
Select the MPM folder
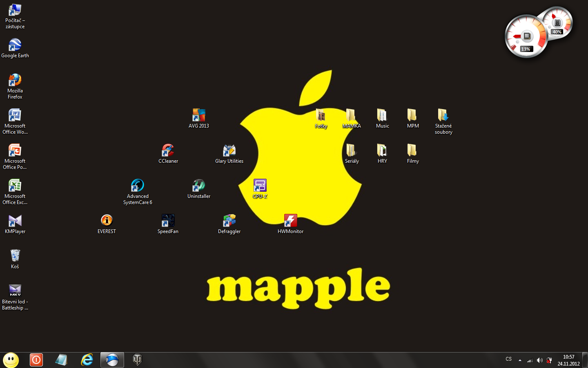(x=413, y=119)
